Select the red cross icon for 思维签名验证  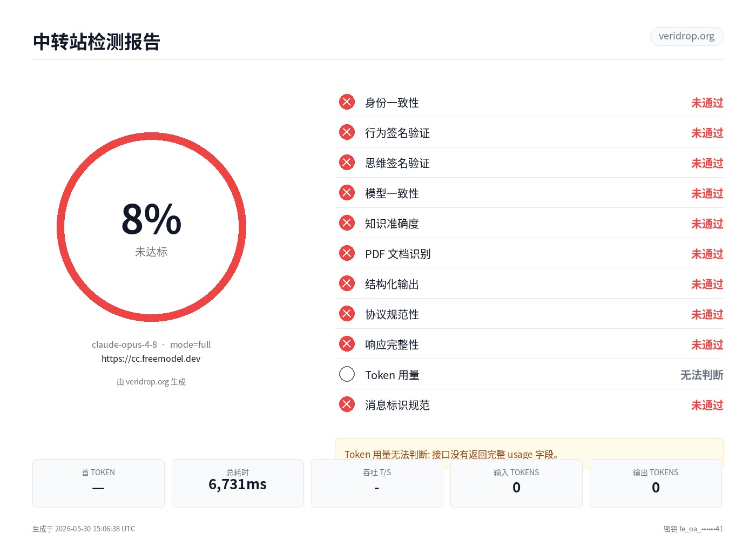click(x=347, y=163)
